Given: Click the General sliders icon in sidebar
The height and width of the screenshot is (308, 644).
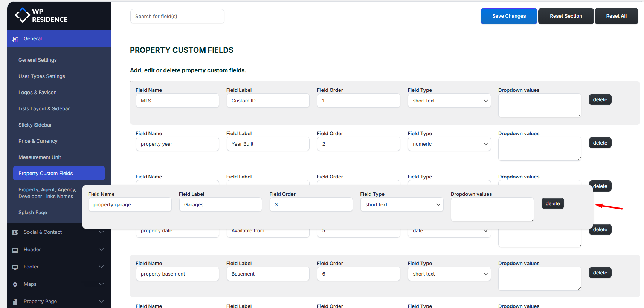Looking at the screenshot, I should coord(15,39).
